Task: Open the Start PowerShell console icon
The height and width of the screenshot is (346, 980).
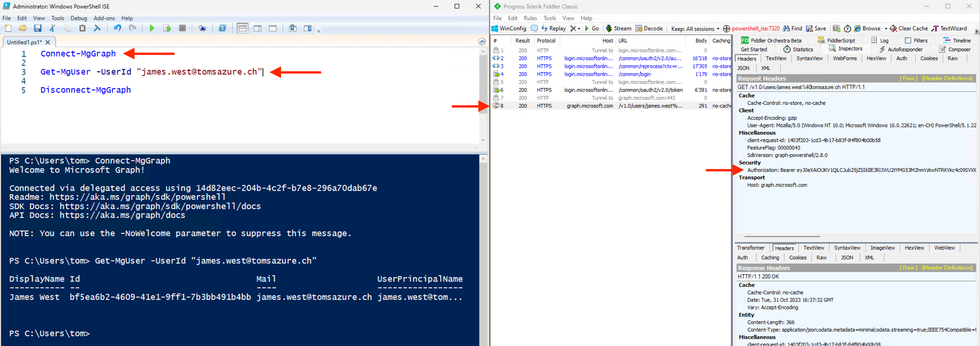Action: pyautogui.click(x=222, y=28)
